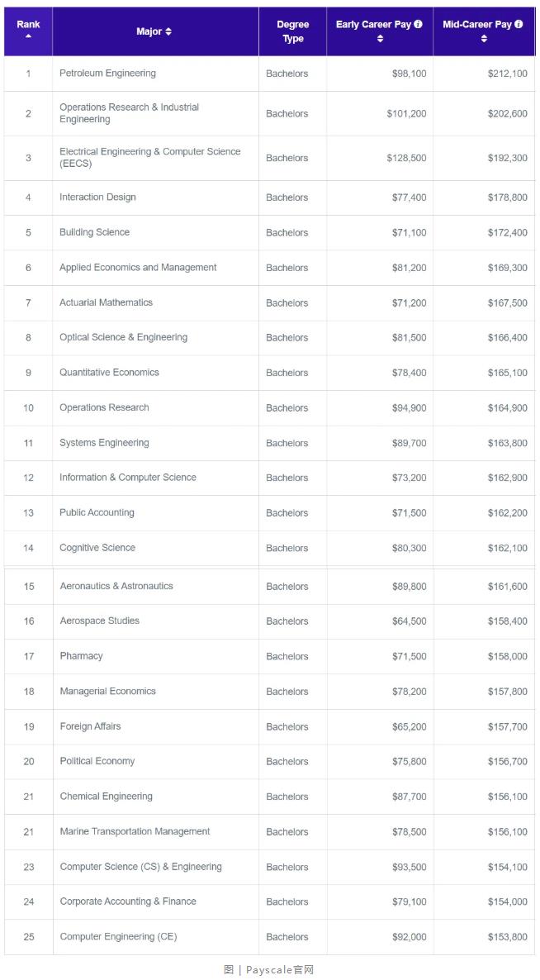Open Aeronautics & Astronautics major
The image size is (540, 980).
point(116,586)
